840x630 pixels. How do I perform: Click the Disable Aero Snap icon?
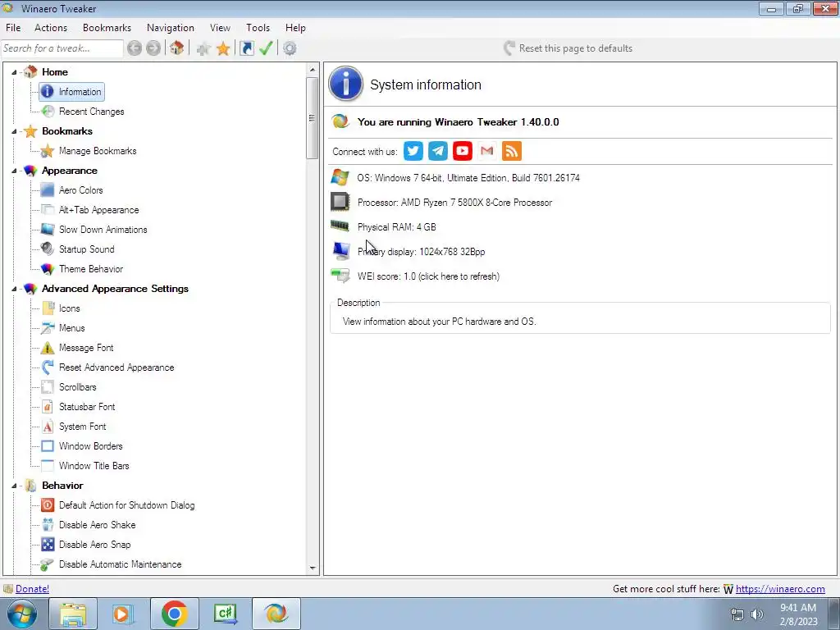tap(48, 545)
